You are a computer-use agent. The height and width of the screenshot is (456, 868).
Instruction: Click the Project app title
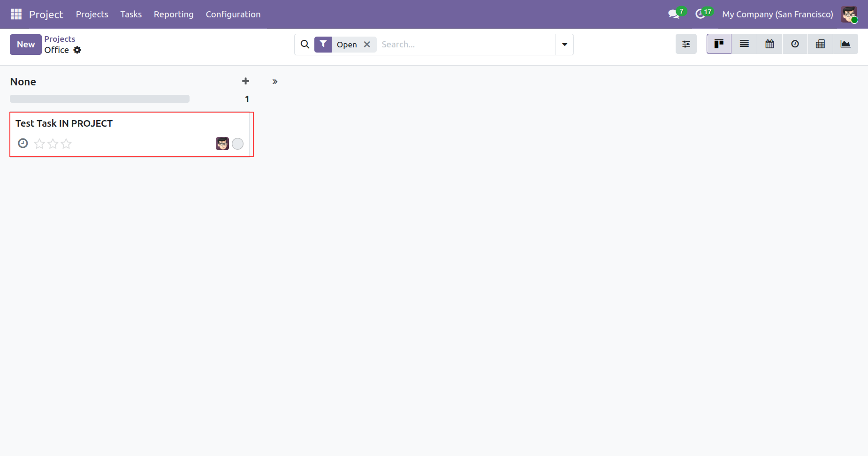pyautogui.click(x=46, y=14)
